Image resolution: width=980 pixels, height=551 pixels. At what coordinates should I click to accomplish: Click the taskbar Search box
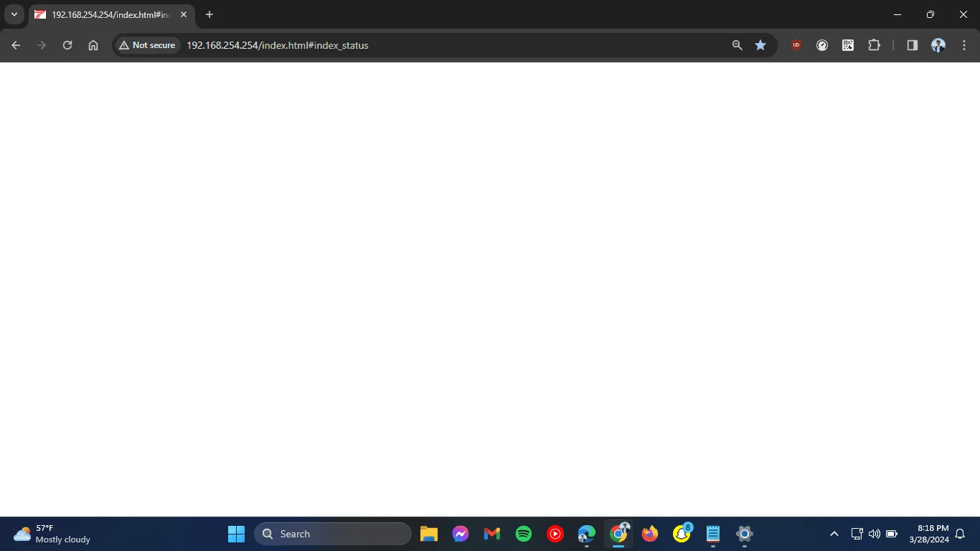coord(333,534)
